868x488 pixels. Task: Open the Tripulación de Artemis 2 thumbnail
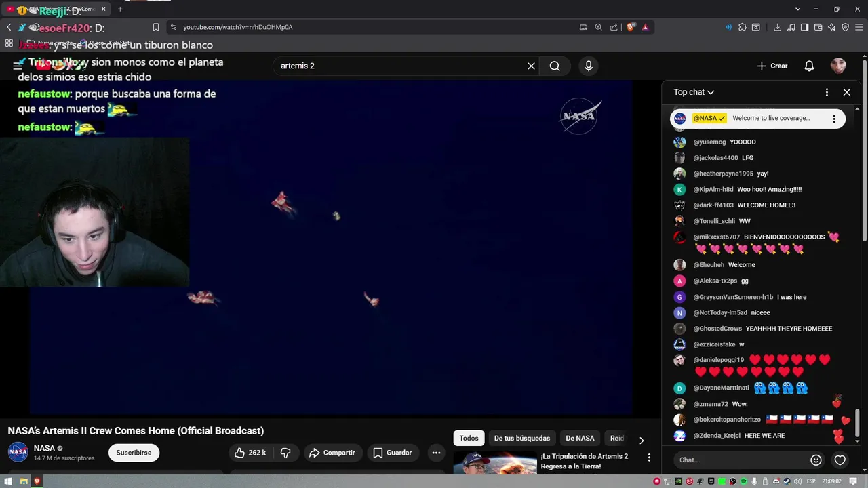tap(494, 464)
